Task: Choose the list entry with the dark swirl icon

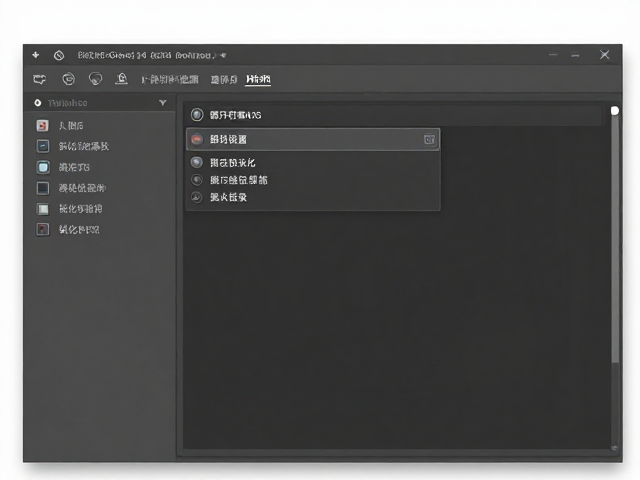Action: 313,180
